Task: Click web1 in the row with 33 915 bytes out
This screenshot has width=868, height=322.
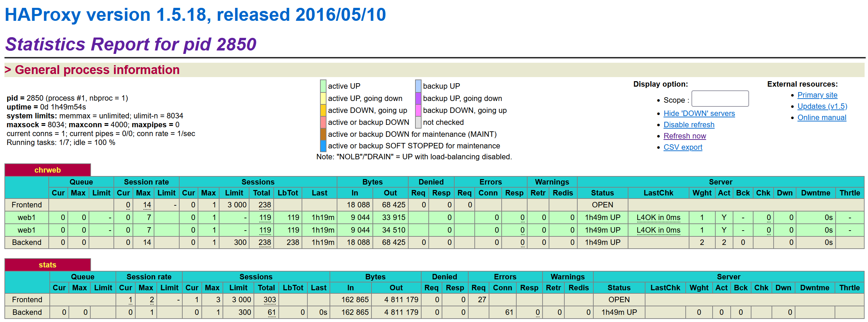Action: pyautogui.click(x=27, y=217)
